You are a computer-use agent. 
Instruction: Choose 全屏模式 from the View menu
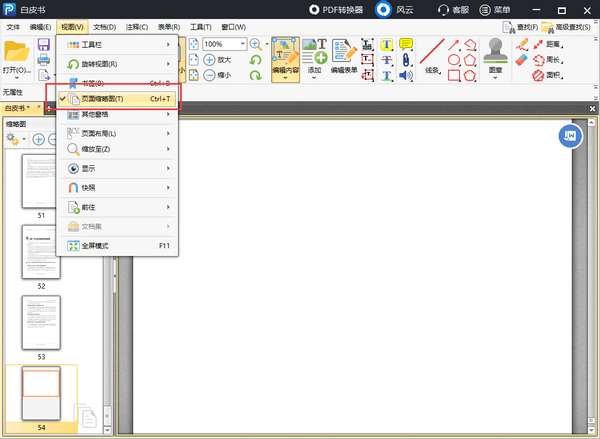click(x=116, y=245)
